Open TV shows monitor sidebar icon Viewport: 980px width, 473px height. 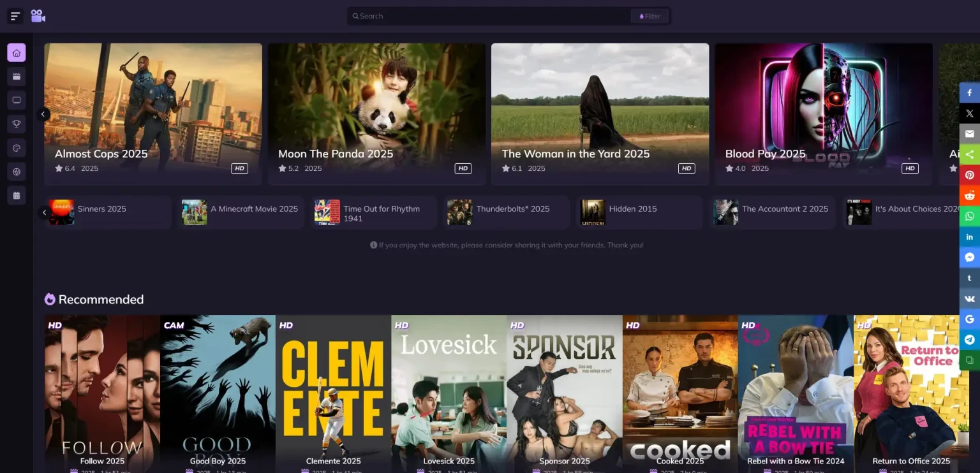17,100
